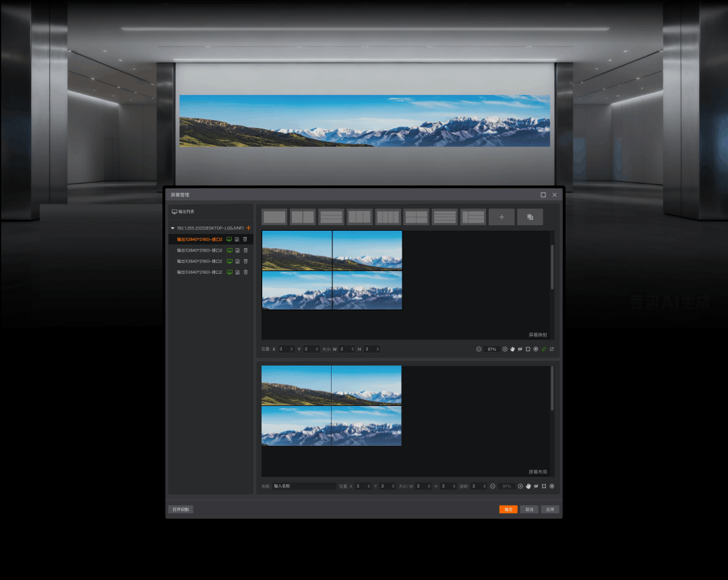Adjust the W size stepper in layout panel

pos(429,486)
